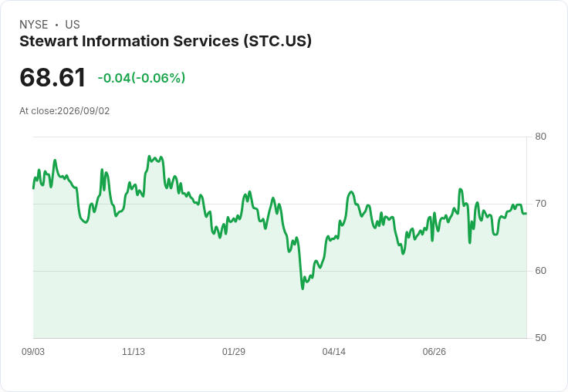Select the 11/13 date label
The height and width of the screenshot is (392, 568).
coord(134,352)
